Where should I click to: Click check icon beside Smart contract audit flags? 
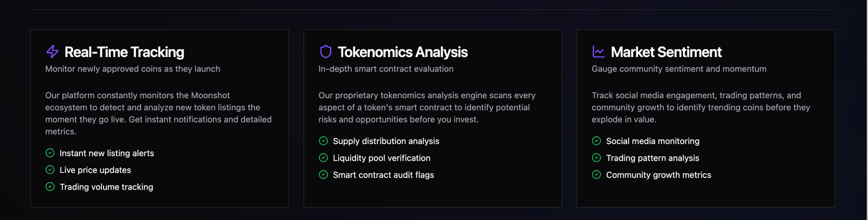(x=323, y=174)
